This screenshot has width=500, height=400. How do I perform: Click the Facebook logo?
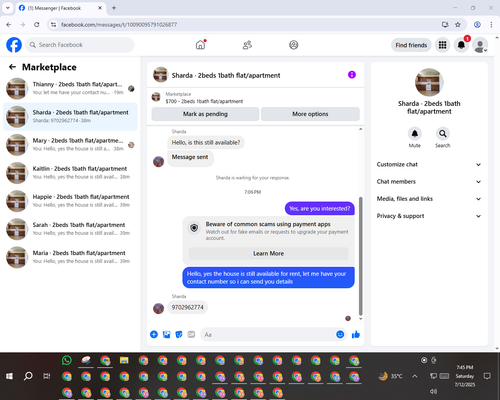[x=14, y=45]
